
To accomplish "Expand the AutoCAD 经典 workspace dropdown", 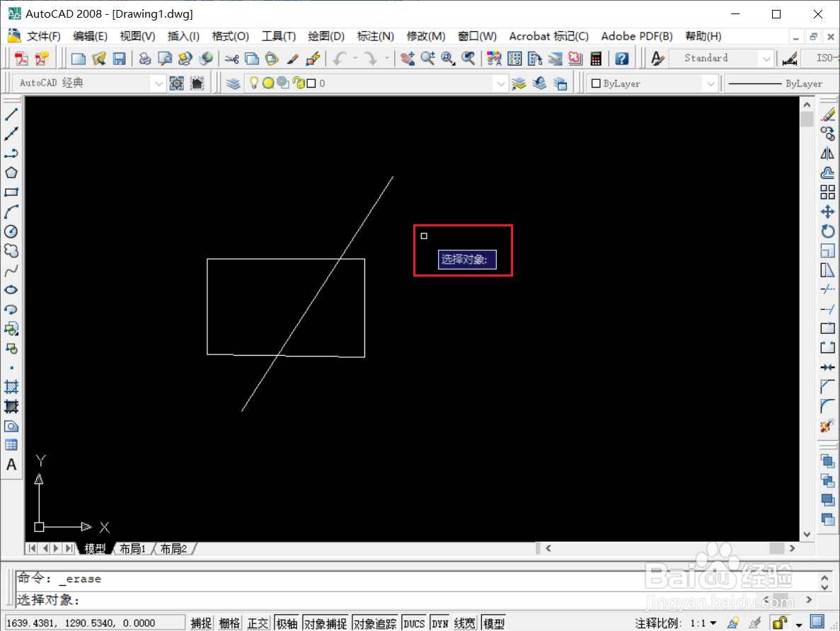I will [158, 83].
